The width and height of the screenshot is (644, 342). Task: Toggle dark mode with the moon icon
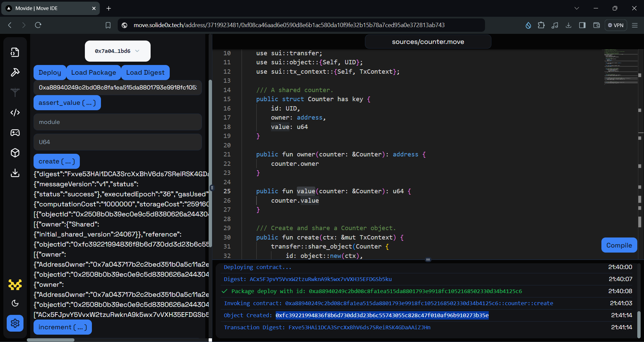coord(15,303)
